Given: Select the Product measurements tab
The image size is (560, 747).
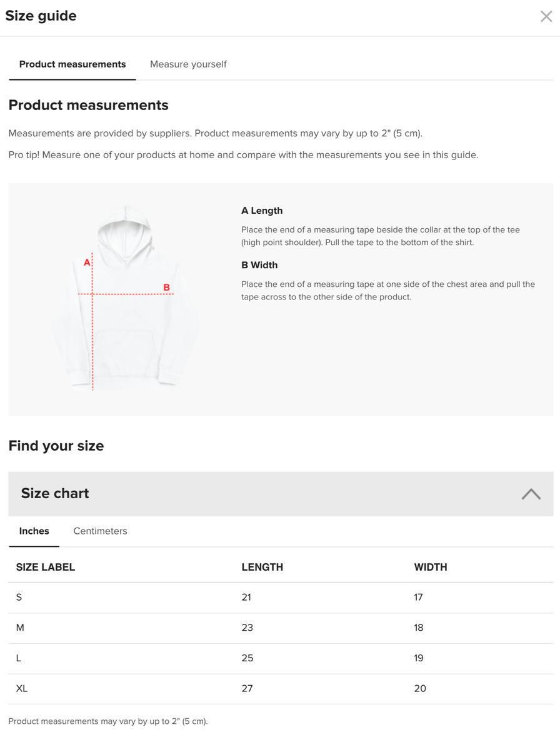Looking at the screenshot, I should [x=72, y=64].
